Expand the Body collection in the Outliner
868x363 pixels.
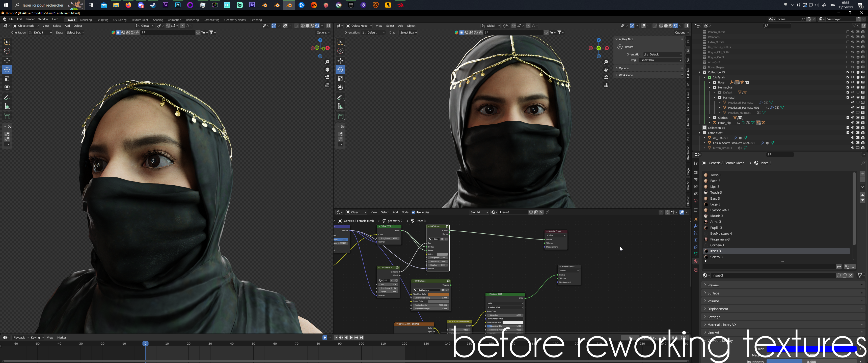pyautogui.click(x=709, y=82)
